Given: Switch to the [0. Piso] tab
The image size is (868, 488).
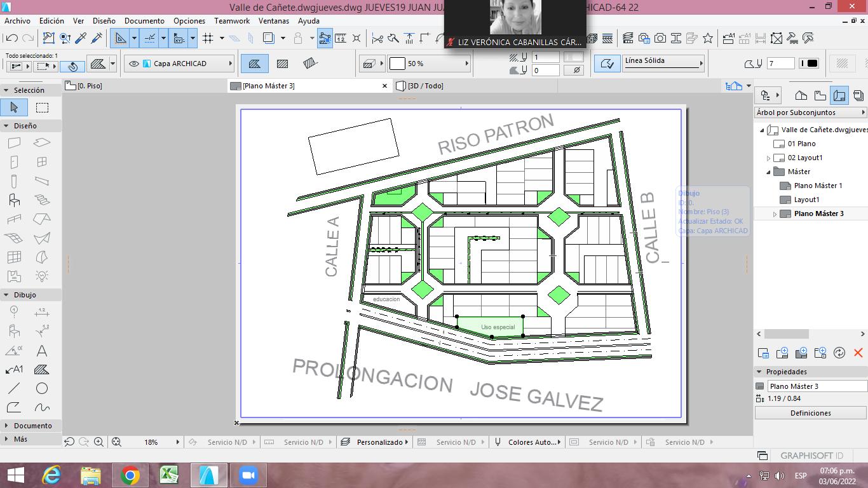Looking at the screenshot, I should click(x=145, y=86).
